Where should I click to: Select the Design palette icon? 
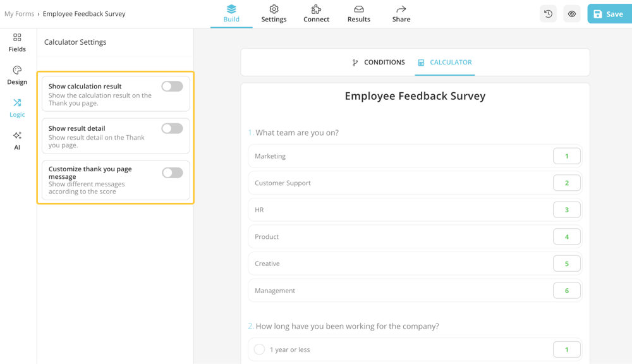[16, 75]
